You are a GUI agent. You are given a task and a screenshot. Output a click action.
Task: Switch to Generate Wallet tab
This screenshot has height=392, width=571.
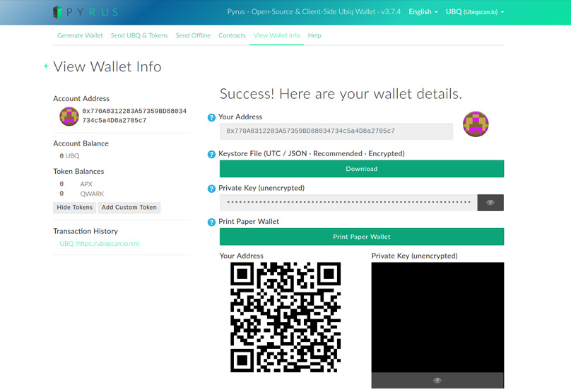[x=80, y=35]
